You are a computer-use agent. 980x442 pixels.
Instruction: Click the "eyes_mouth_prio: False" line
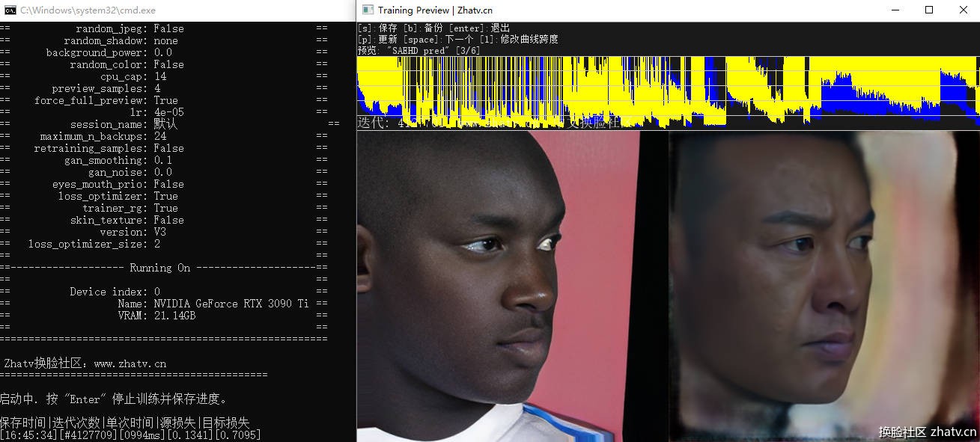pos(118,184)
